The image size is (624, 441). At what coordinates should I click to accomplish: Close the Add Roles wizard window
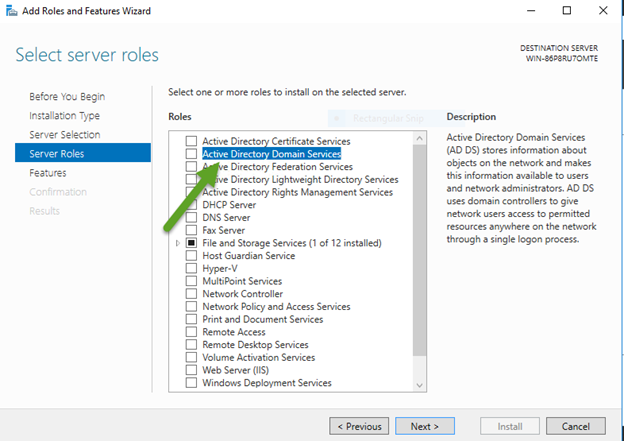pyautogui.click(x=603, y=11)
